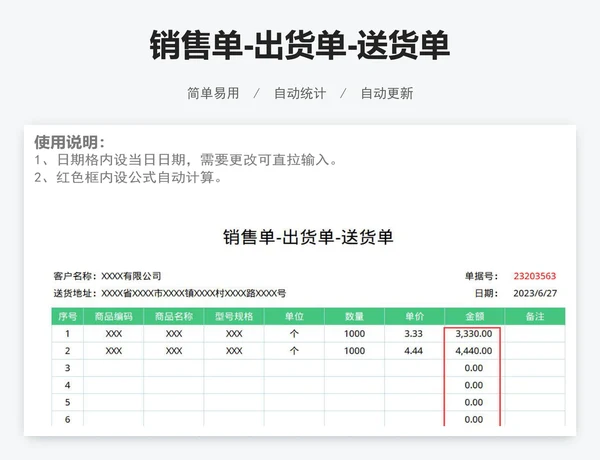600x460 pixels.
Task: Select unit price 3.33
Action: tap(414, 334)
